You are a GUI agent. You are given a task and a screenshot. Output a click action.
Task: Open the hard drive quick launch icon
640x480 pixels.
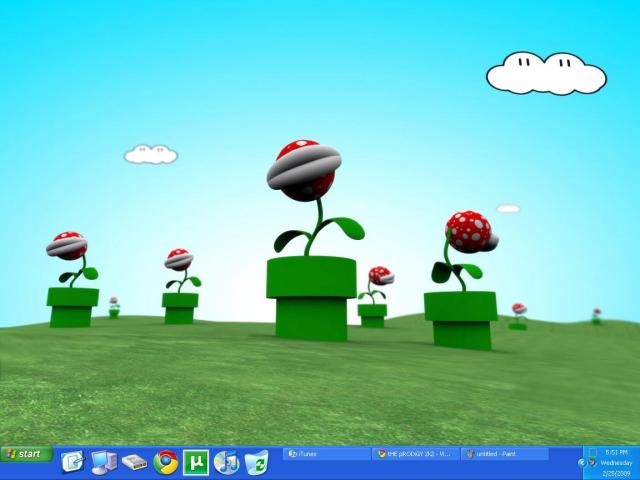coord(135,462)
